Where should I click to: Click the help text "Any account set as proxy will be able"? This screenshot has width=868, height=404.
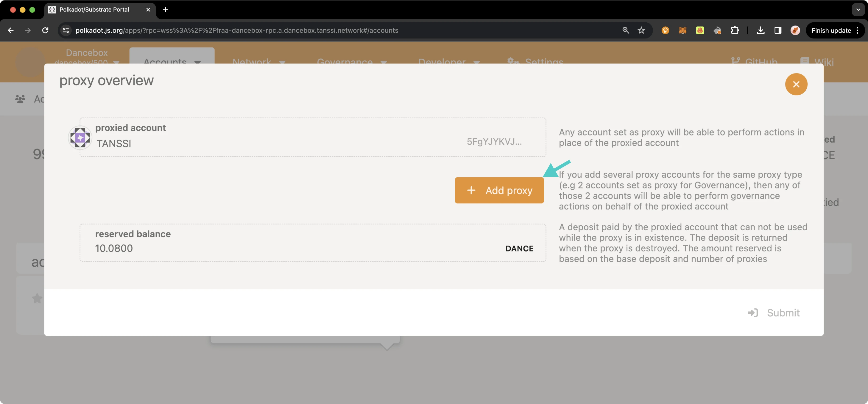pyautogui.click(x=681, y=137)
